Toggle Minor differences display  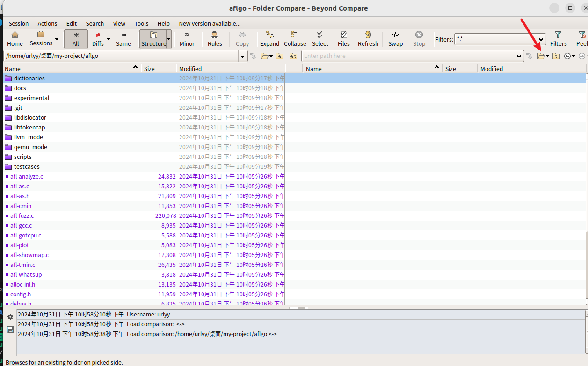(187, 39)
